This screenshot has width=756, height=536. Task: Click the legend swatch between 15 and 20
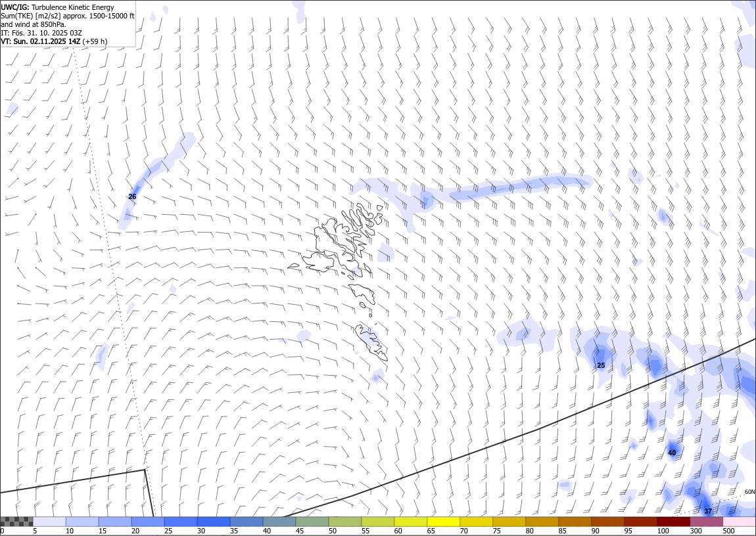[x=115, y=522]
